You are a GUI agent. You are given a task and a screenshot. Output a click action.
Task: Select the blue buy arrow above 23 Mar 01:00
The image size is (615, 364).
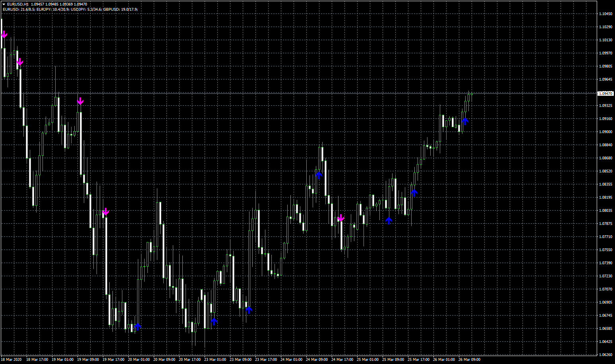[x=214, y=321]
